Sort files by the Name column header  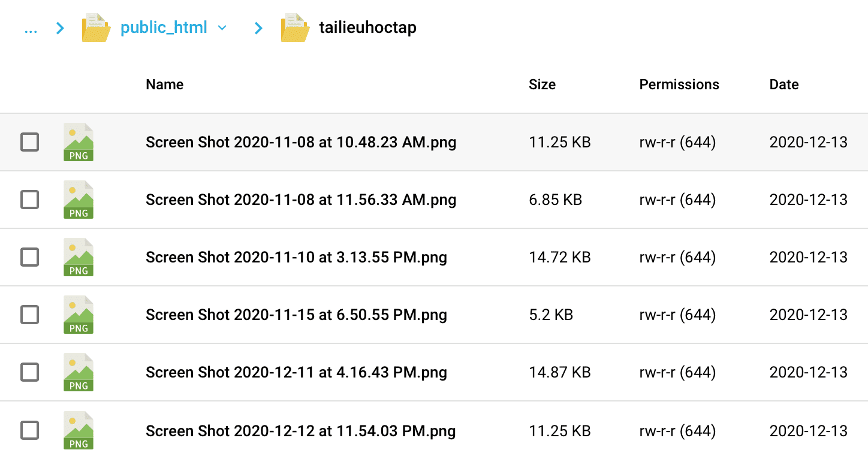(x=164, y=84)
